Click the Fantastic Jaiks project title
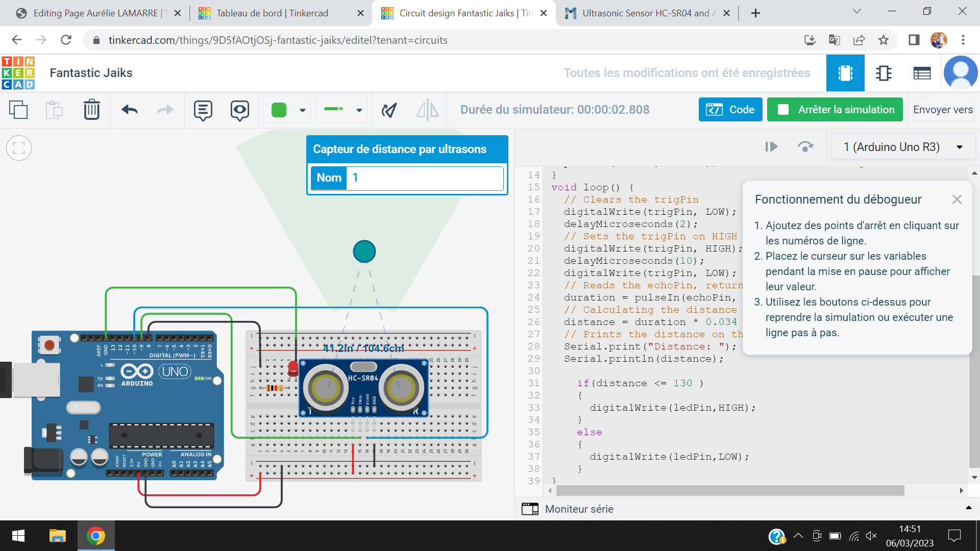 tap(91, 73)
